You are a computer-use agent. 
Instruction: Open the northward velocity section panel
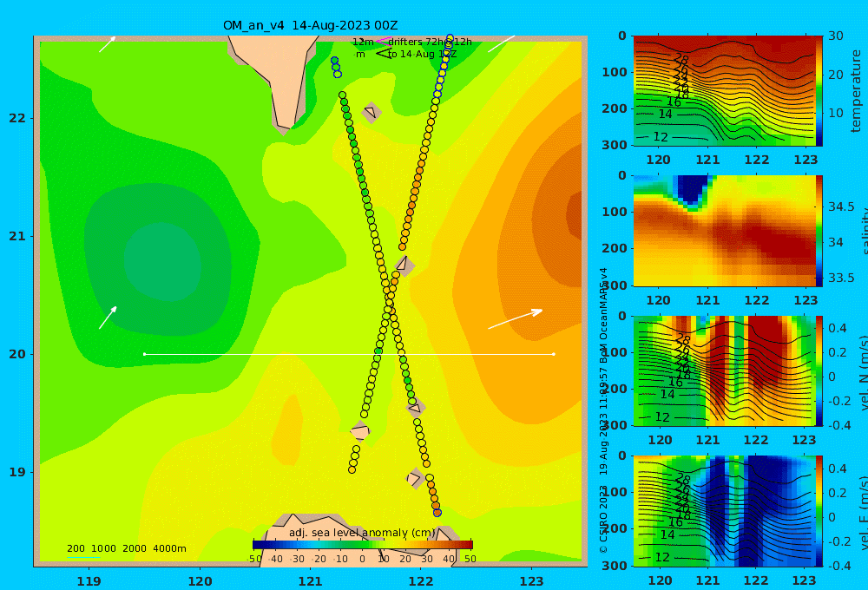724,370
